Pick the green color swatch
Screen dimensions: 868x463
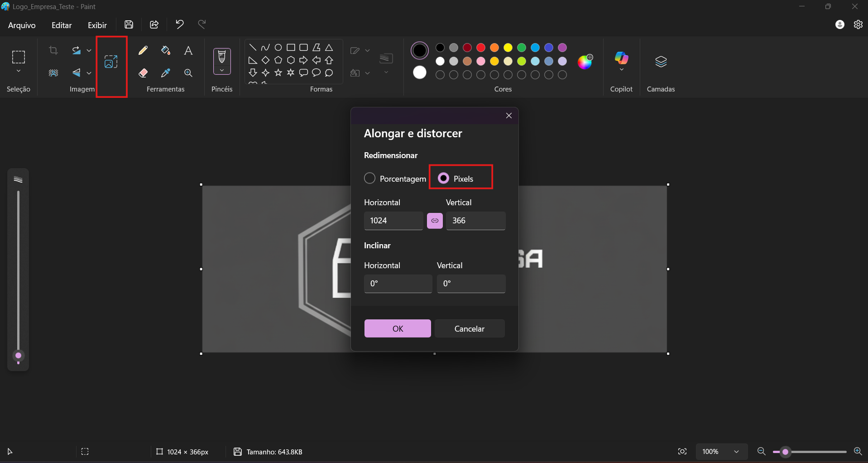[522, 48]
